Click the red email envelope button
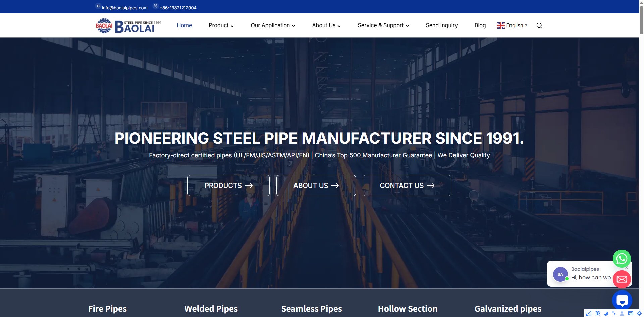The height and width of the screenshot is (317, 644). [x=622, y=279]
